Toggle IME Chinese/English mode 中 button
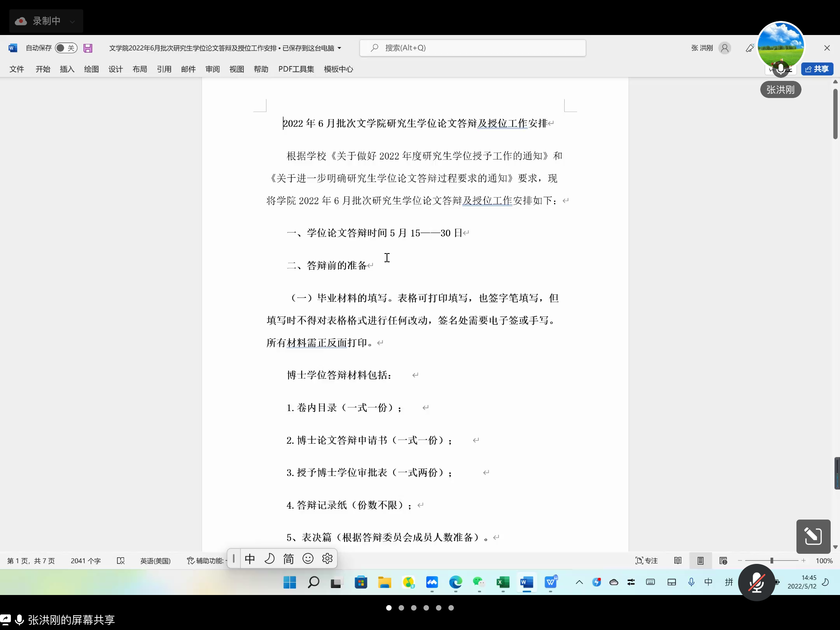Screen dimensions: 840x630 pyautogui.click(x=250, y=559)
